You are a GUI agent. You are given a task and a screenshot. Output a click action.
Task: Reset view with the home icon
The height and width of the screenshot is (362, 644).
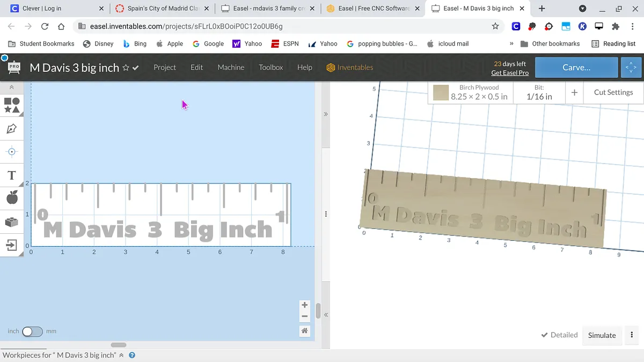pos(304,331)
